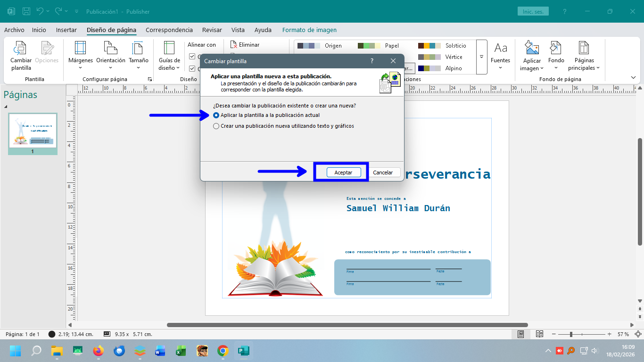644x362 pixels.
Task: Select the Aplicar la plantilla radio button
Action: pos(216,115)
